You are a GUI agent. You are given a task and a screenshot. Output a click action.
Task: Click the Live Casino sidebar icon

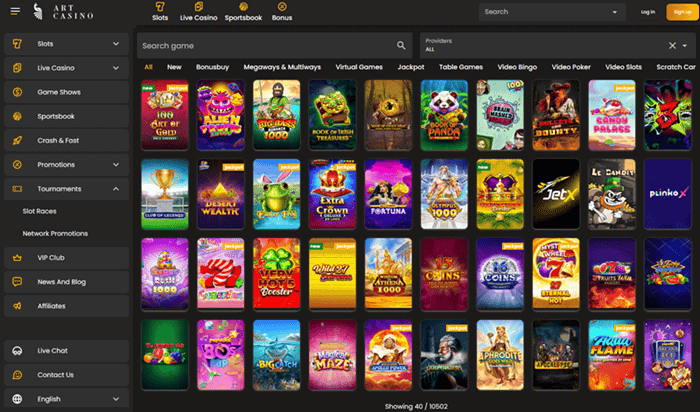[x=17, y=68]
